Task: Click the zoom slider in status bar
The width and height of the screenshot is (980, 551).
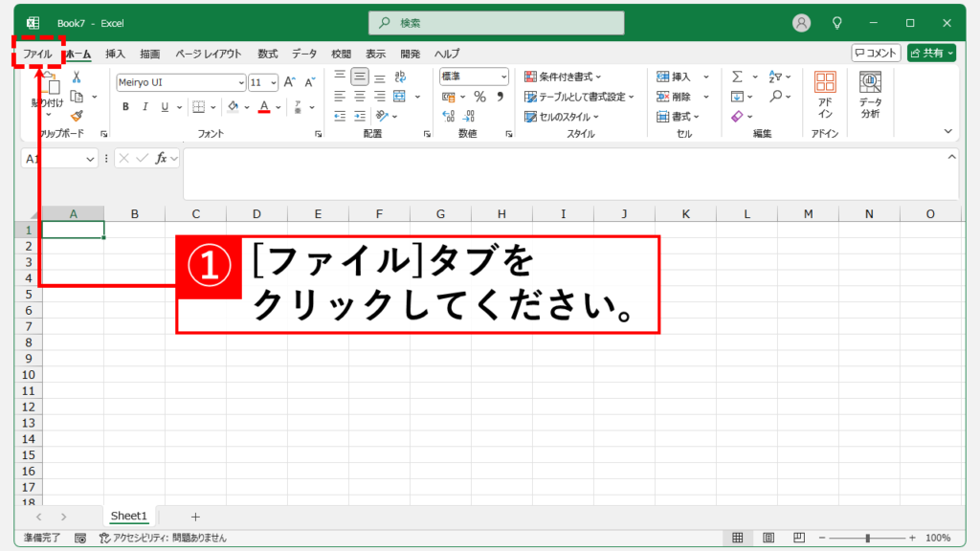Action: pos(867,539)
